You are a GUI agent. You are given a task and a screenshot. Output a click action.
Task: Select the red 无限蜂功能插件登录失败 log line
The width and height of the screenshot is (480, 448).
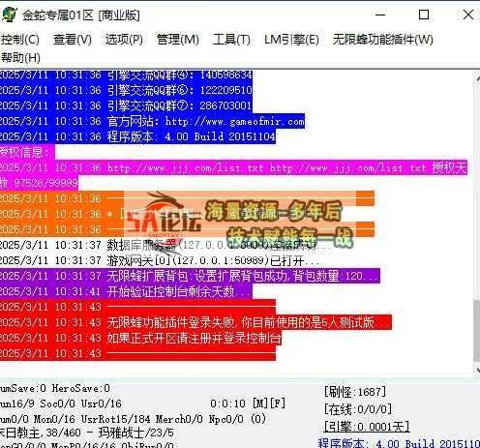(x=195, y=322)
